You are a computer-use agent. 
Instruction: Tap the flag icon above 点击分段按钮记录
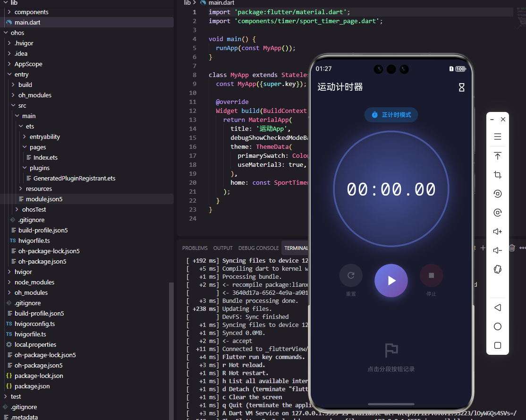[391, 351]
